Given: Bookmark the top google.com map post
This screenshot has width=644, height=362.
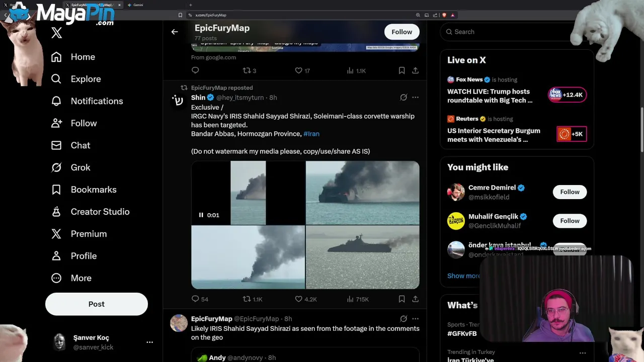Looking at the screenshot, I should tap(401, 71).
